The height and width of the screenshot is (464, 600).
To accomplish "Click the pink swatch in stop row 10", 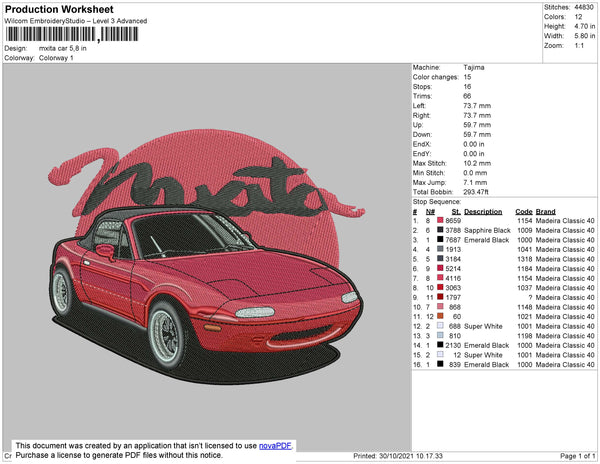I will point(440,307).
